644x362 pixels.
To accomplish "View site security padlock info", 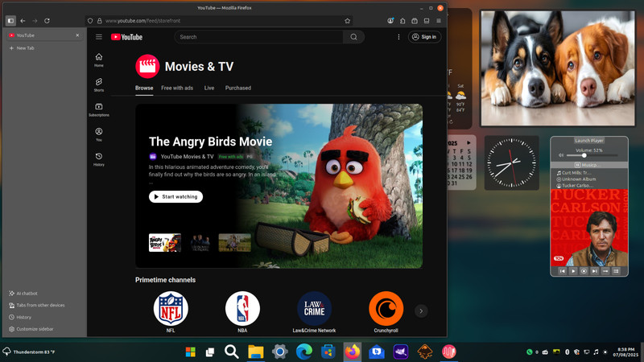I will [x=99, y=21].
